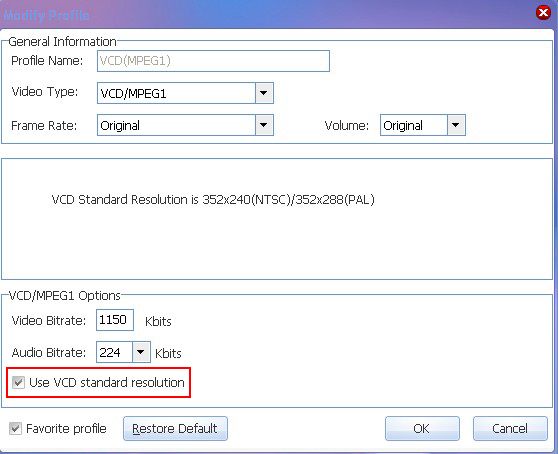The height and width of the screenshot is (454, 558).
Task: Click the Video Bitrate input field
Action: 115,320
